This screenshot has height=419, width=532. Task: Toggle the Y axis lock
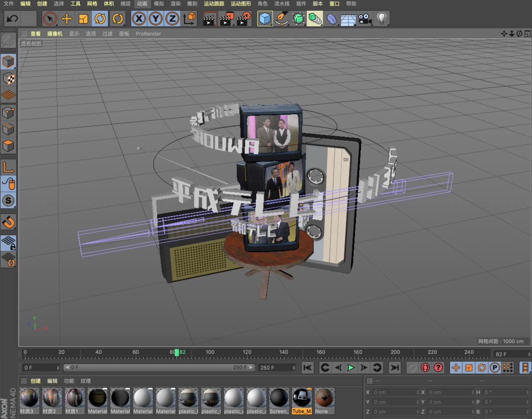point(156,19)
